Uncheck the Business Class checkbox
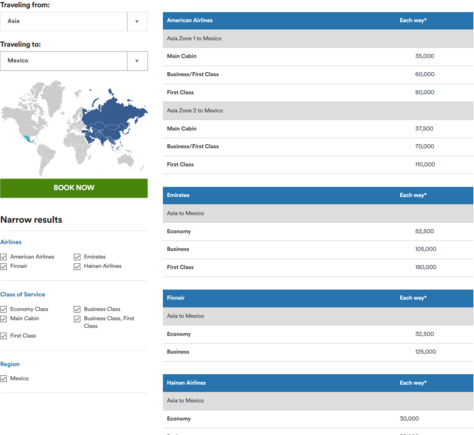This screenshot has width=474, height=435. tap(77, 309)
